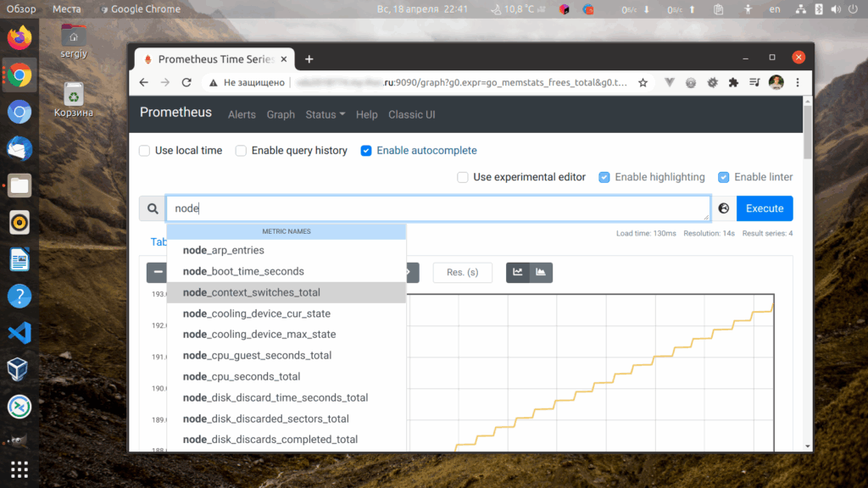868x488 pixels.
Task: Click the Chrome profile avatar
Action: pos(776,82)
